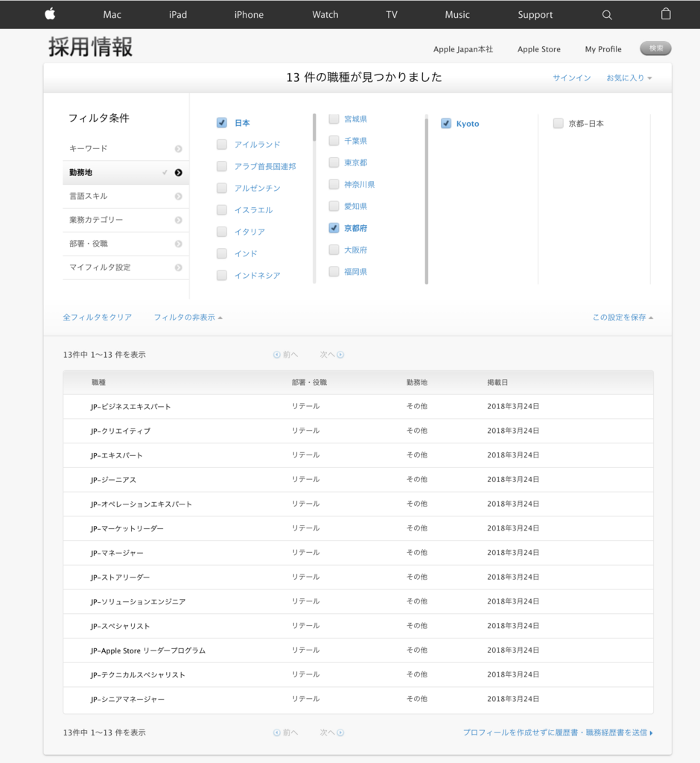Open the JP-クリエイティブ job row
The width and height of the screenshot is (700, 763).
(x=358, y=431)
